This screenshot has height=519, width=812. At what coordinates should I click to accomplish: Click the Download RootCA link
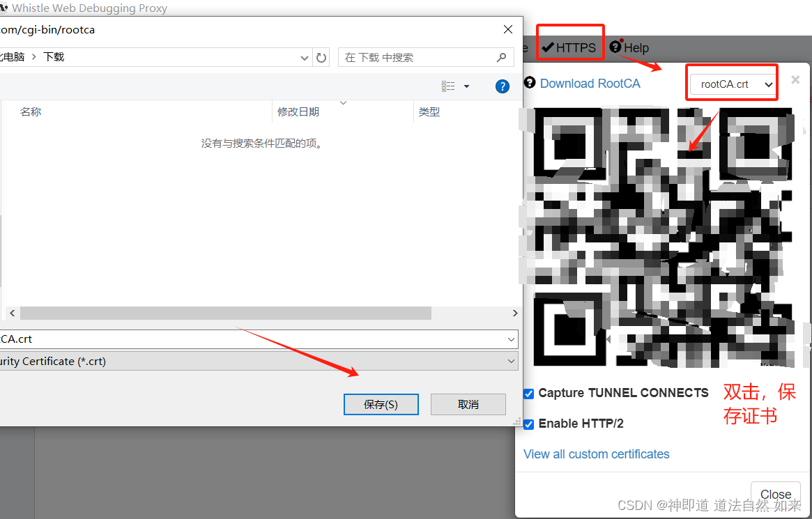click(x=590, y=83)
